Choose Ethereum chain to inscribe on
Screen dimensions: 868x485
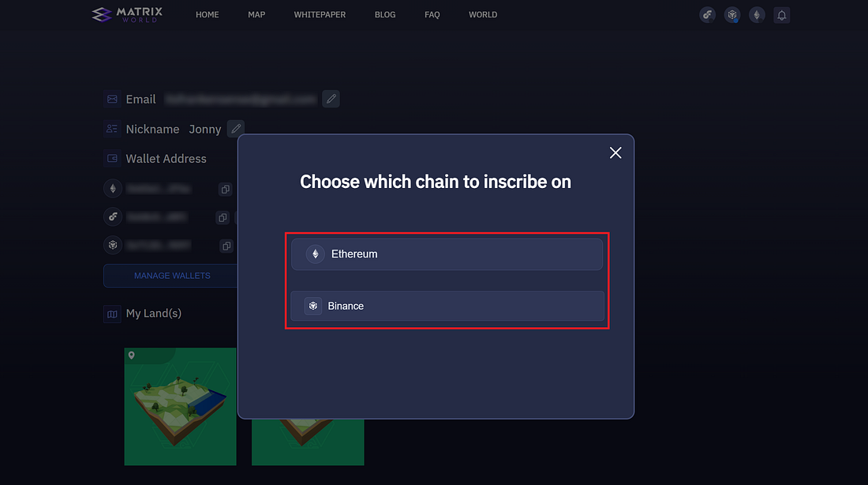tap(447, 254)
